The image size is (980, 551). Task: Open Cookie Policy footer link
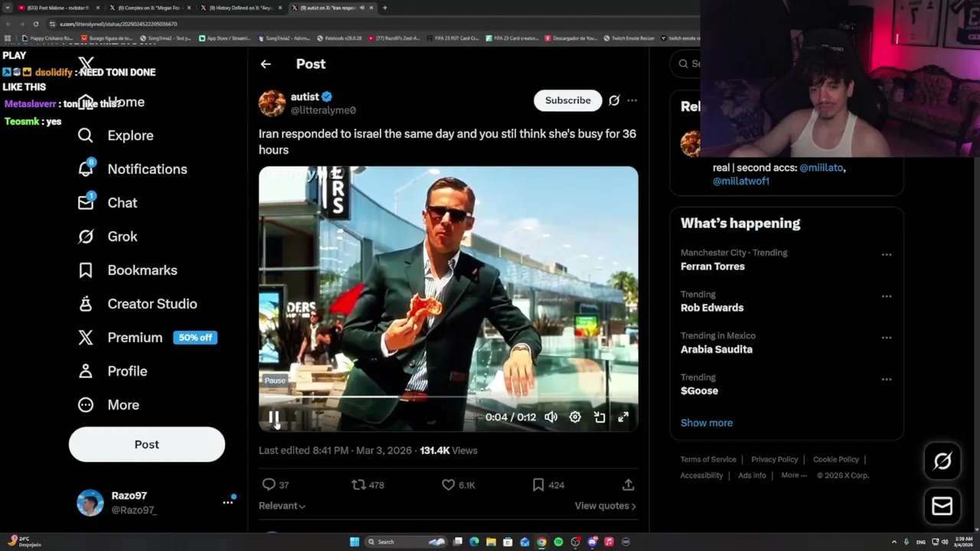pos(836,460)
